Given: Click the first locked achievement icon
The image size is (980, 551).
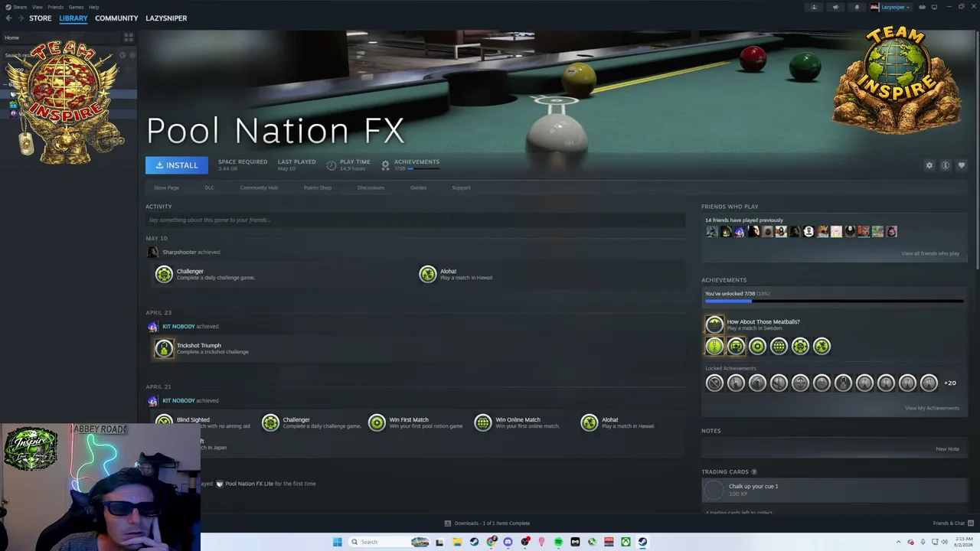Looking at the screenshot, I should pos(714,383).
